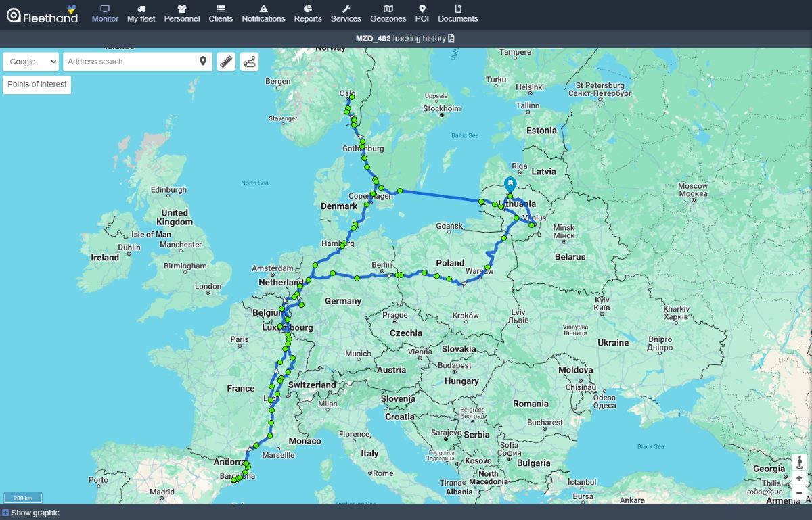Select the blue vehicle marker near Lithuania
812x520 pixels.
[x=510, y=183]
